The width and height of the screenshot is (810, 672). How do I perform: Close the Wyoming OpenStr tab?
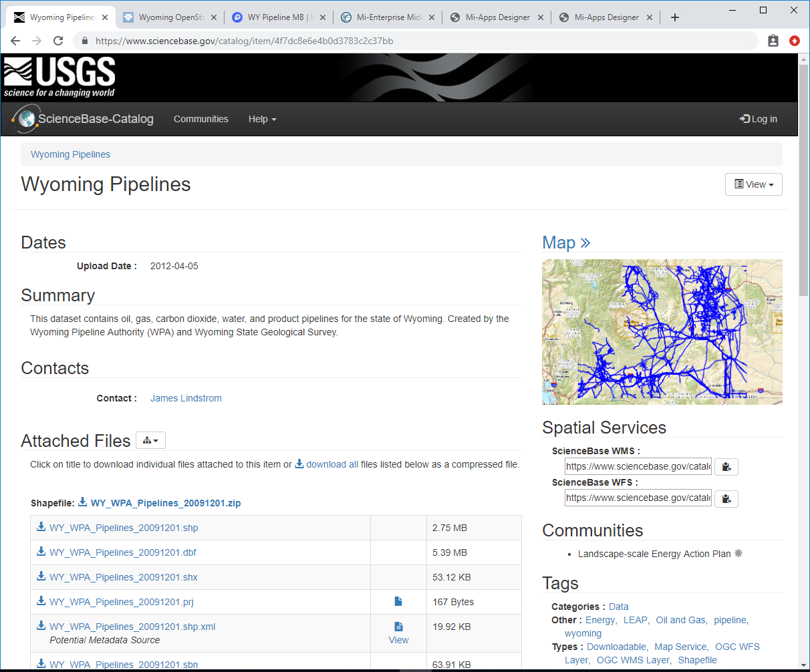click(x=214, y=17)
